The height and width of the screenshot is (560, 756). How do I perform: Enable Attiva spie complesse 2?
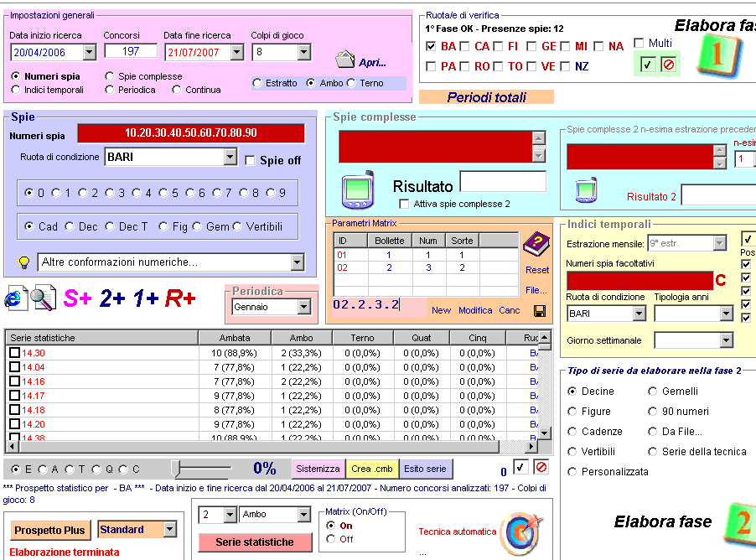404,204
